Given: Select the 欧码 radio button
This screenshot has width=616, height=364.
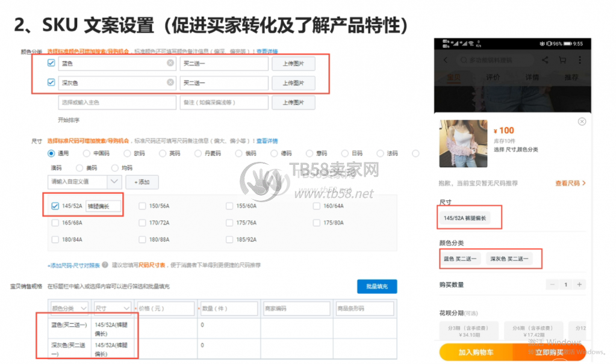Looking at the screenshot, I should click(x=127, y=153).
